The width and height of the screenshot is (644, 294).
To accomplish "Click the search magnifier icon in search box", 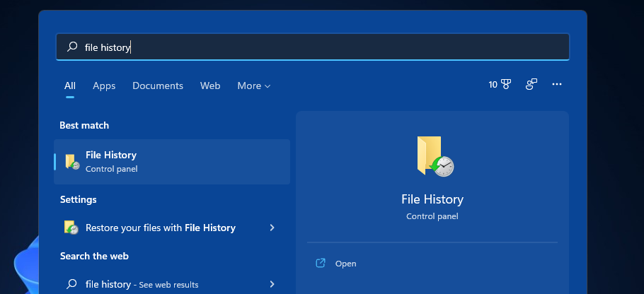I will (x=72, y=47).
